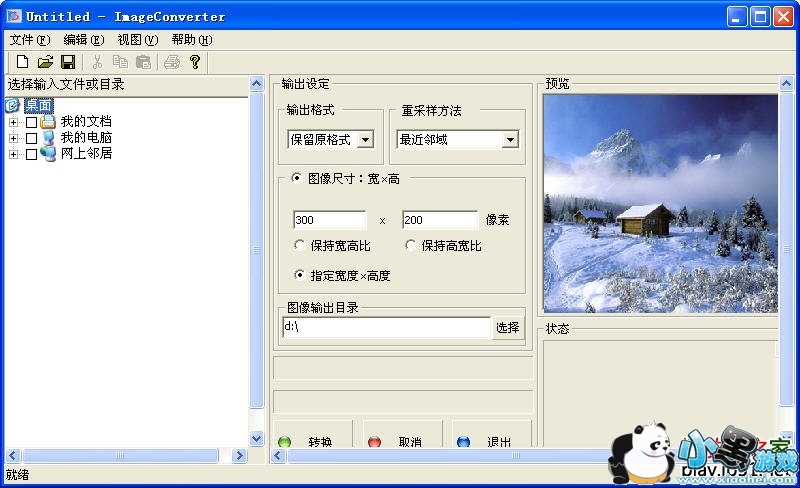The image size is (800, 488).
Task: Click the 退出 exit button
Action: (492, 434)
